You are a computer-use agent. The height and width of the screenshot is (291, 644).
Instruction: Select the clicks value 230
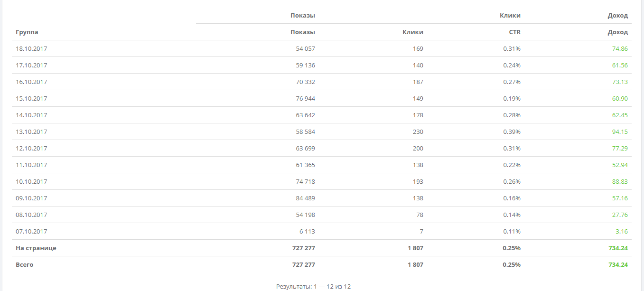click(x=418, y=131)
